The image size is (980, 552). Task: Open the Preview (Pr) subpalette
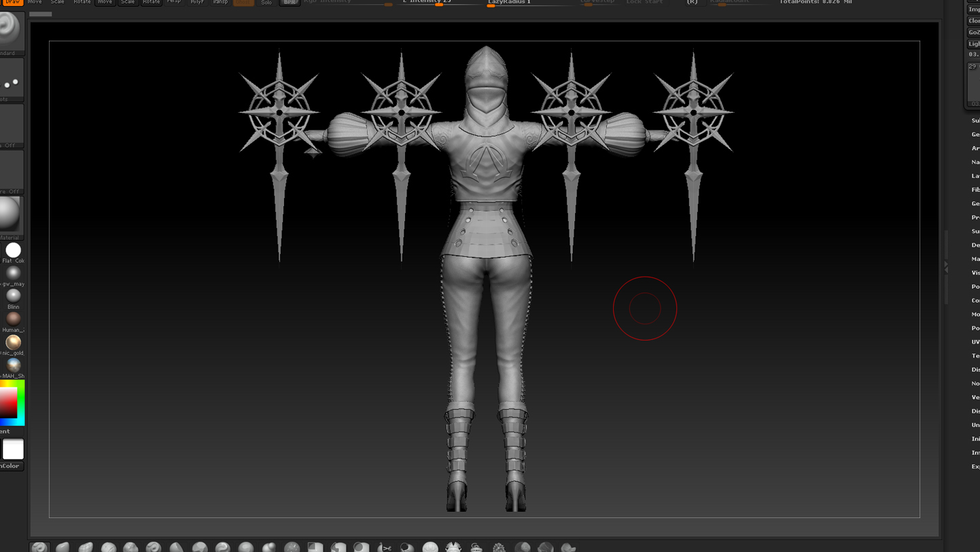tap(975, 217)
